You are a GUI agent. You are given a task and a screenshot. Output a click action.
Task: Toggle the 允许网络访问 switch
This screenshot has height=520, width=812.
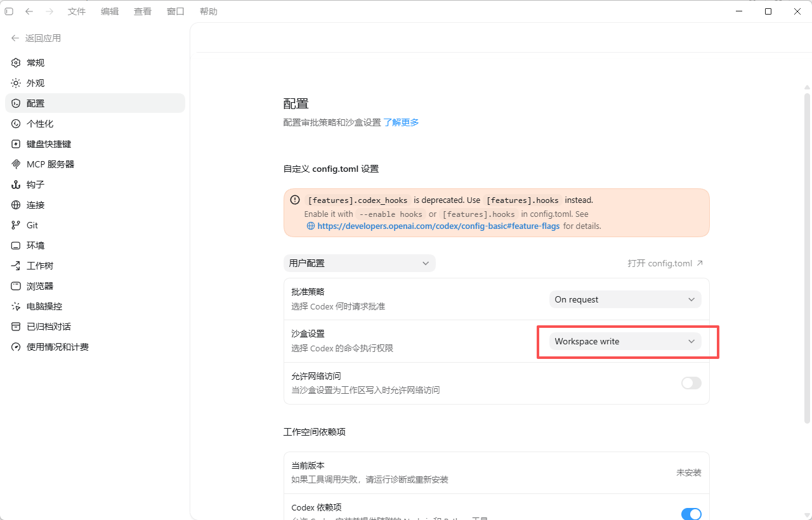pos(691,383)
